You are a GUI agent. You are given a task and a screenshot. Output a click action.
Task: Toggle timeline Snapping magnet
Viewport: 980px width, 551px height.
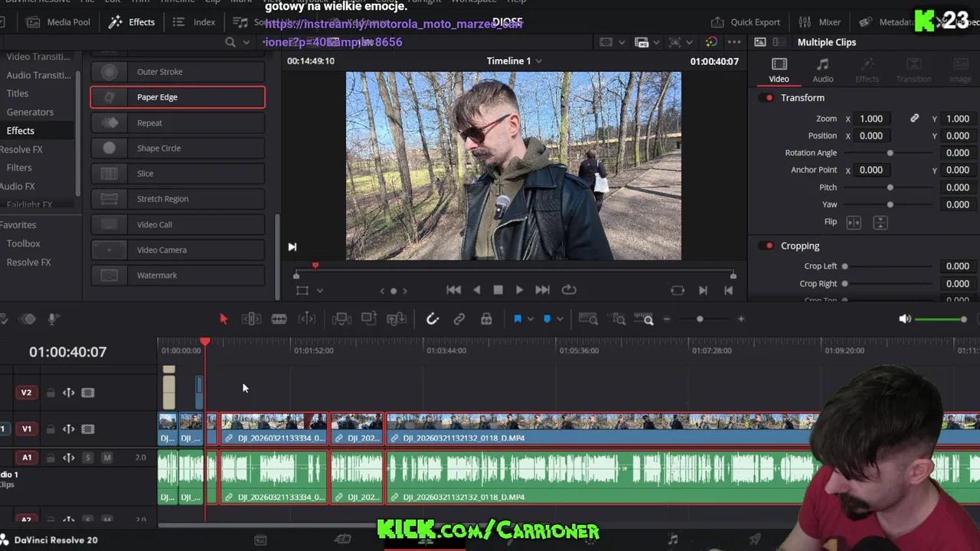[432, 319]
